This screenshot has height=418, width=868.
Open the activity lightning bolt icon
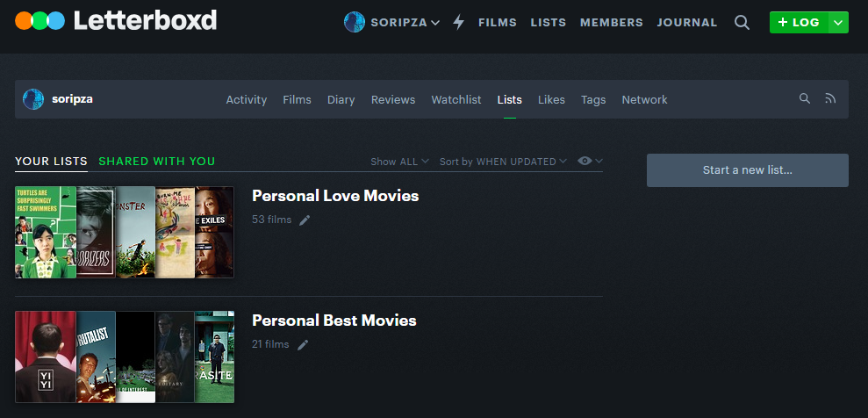[458, 22]
